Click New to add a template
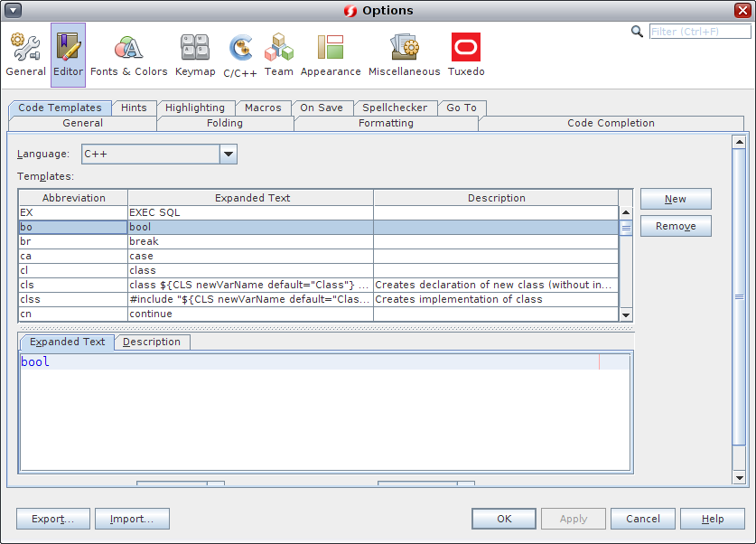 [676, 199]
